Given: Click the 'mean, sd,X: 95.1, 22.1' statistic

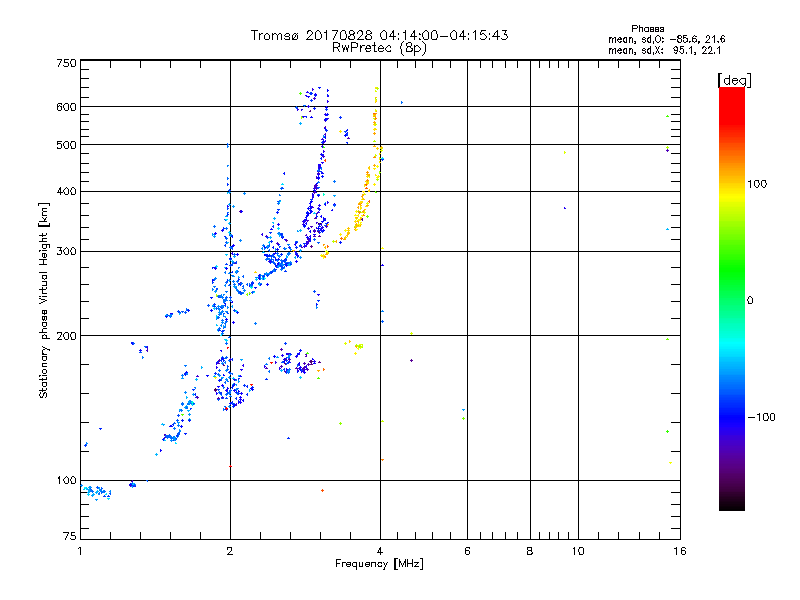Looking at the screenshot, I should (664, 50).
